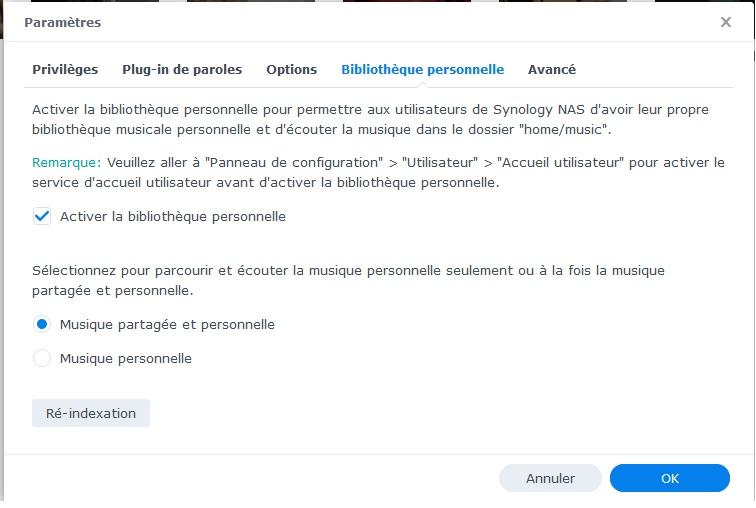756x508 pixels.
Task: Cancel changes with the Annuler button
Action: [x=550, y=478]
